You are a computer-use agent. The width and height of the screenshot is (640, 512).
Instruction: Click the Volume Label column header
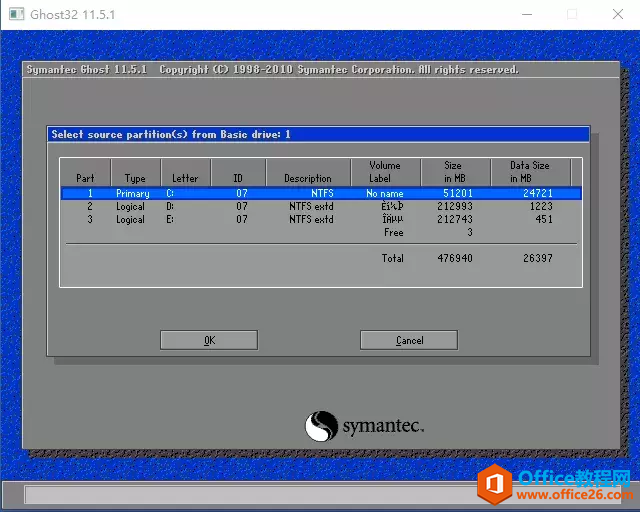pos(384,172)
